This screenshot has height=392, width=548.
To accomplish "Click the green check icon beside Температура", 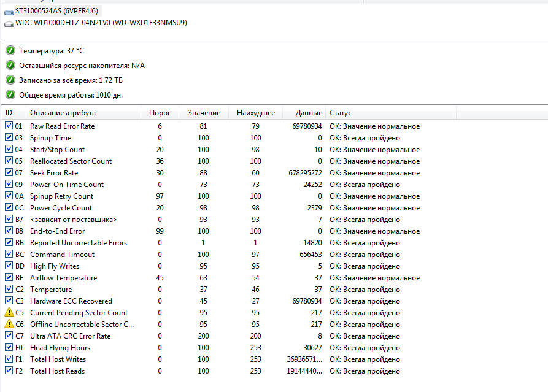I will (x=10, y=50).
